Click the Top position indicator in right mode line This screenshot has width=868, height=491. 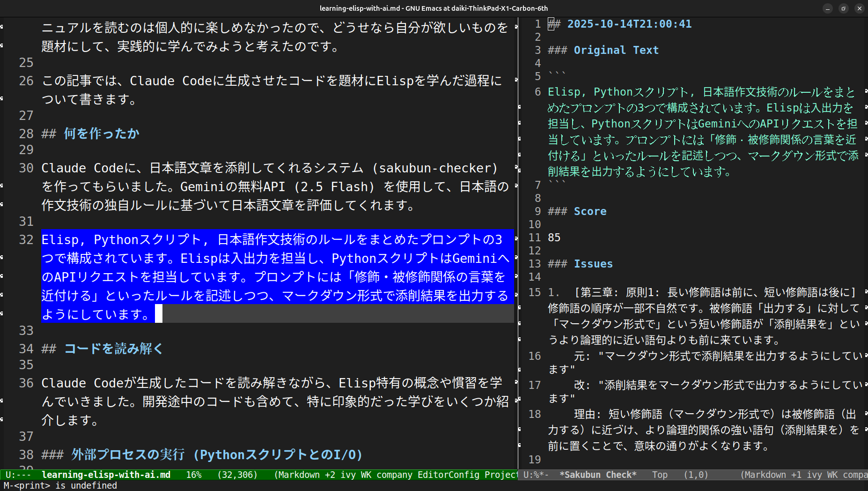660,475
